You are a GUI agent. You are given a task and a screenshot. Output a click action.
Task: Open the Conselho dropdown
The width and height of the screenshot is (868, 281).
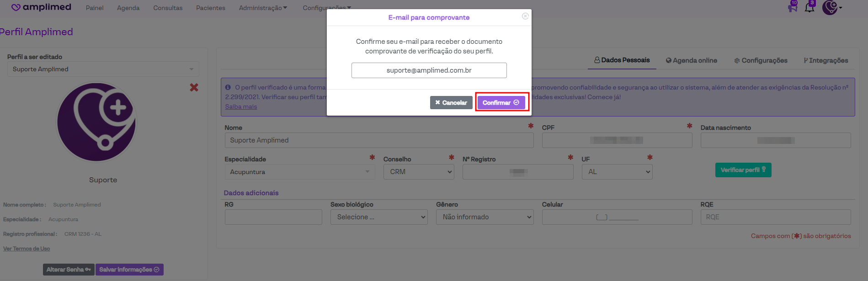click(419, 172)
